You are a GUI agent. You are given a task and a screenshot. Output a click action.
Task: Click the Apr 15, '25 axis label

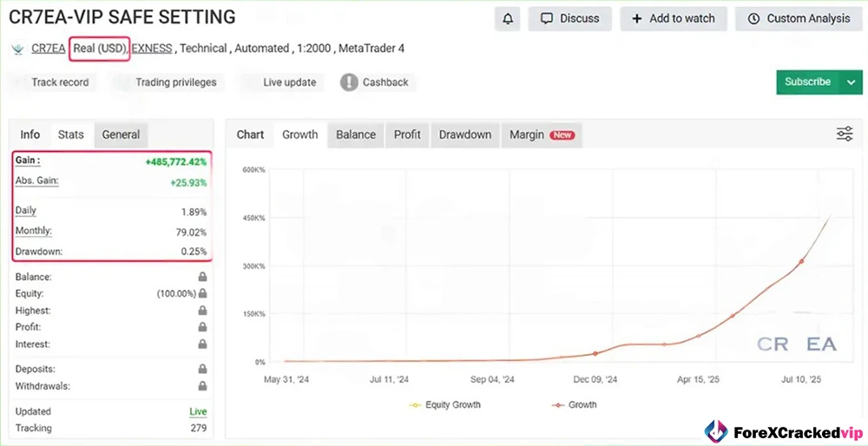tap(698, 379)
